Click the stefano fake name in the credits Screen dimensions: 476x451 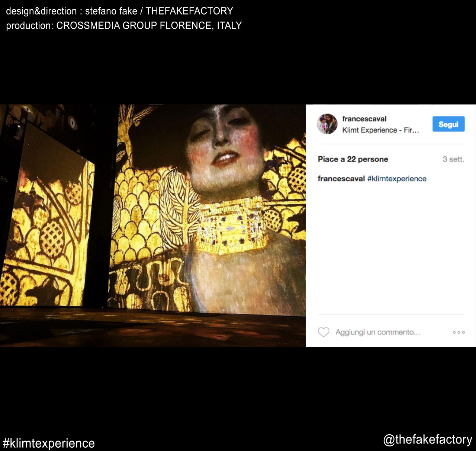click(x=111, y=11)
